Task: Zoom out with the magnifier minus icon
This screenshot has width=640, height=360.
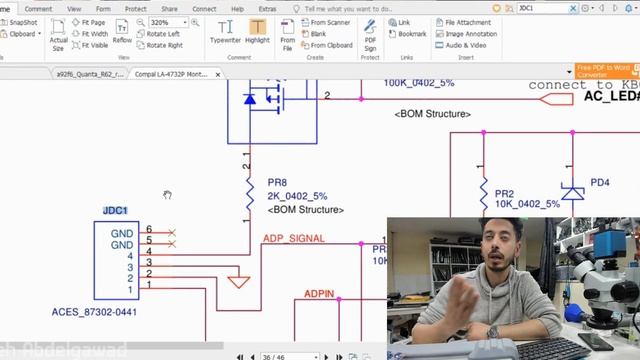Action: pyautogui.click(x=140, y=22)
